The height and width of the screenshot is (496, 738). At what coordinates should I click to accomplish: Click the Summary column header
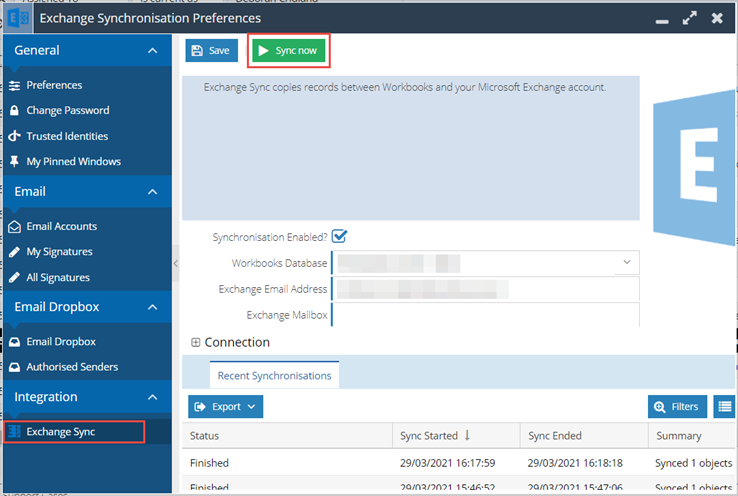click(x=692, y=436)
